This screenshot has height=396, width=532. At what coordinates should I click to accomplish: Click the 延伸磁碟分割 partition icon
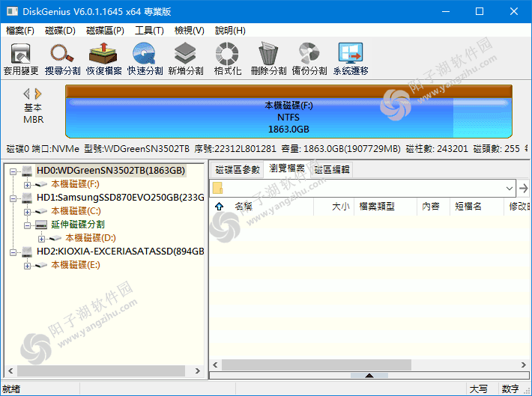[41, 225]
